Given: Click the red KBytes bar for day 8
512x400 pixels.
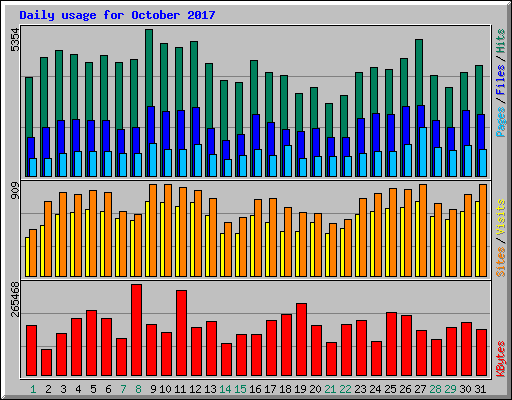Looking at the screenshot, I should [x=136, y=330].
